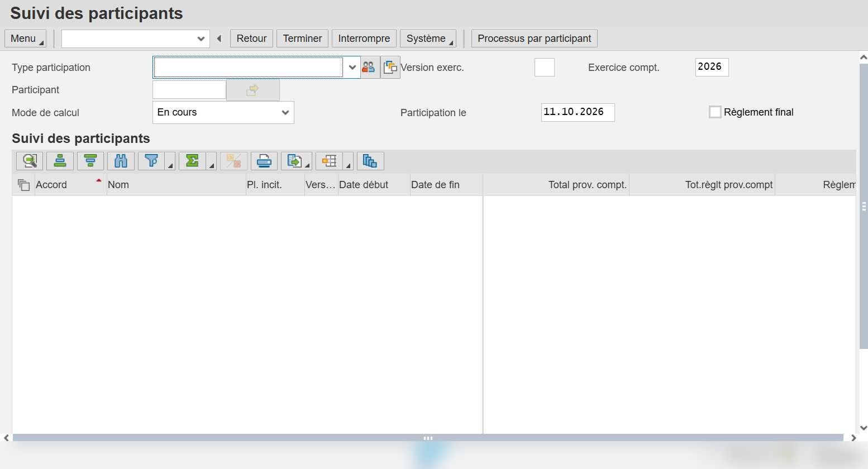Click the stacked sheets icon ending the grid toolbar

tap(370, 161)
